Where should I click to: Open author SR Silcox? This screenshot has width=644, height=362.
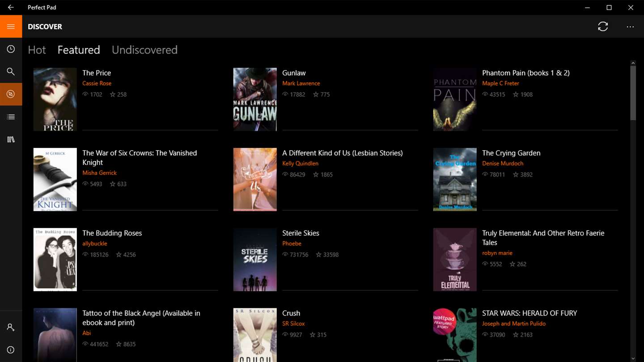click(x=293, y=324)
